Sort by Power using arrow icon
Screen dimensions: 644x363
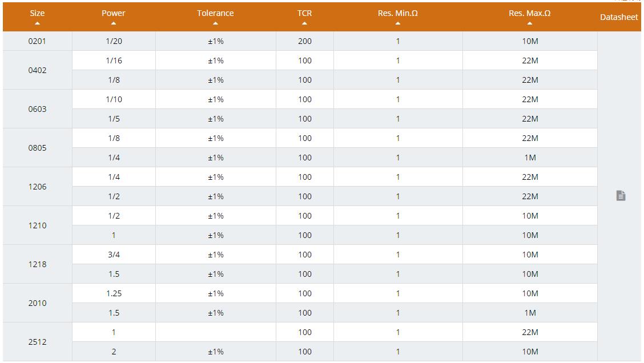[114, 23]
